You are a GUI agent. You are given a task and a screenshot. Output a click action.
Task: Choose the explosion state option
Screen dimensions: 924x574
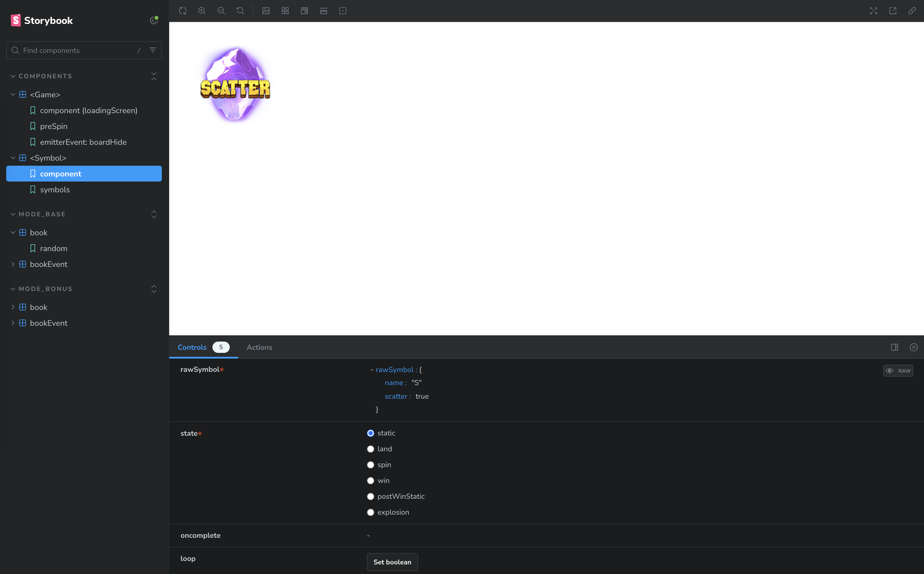coord(371,512)
